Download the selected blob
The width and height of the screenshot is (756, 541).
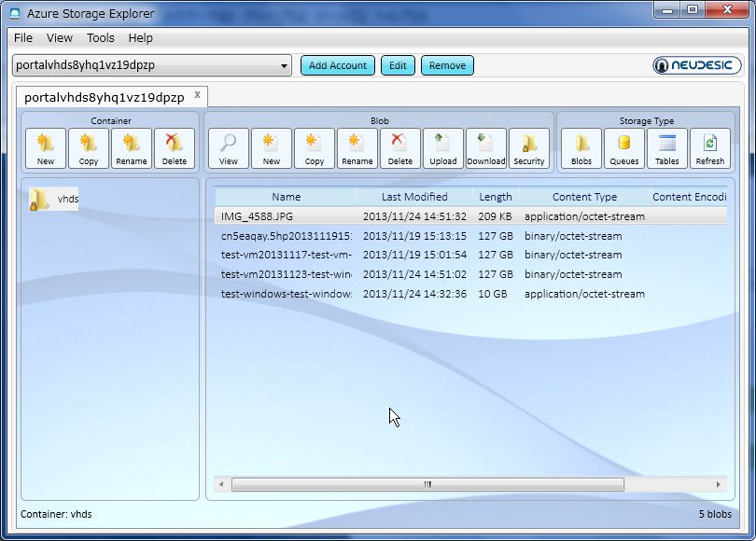point(486,148)
